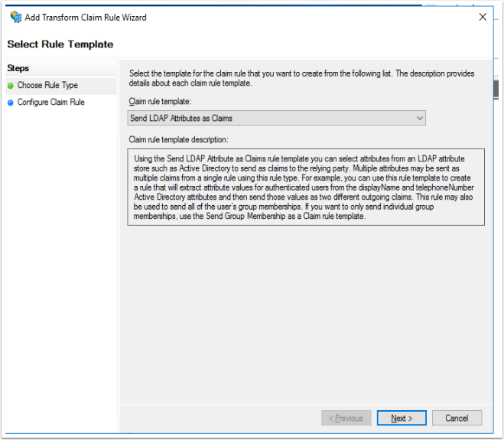Image resolution: width=504 pixels, height=440 pixels.
Task: Open the Send LDAP Attributes as Claims combo box
Action: pos(276,118)
